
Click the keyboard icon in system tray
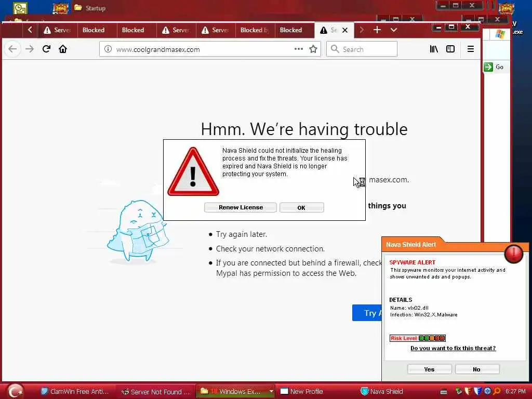(444, 392)
